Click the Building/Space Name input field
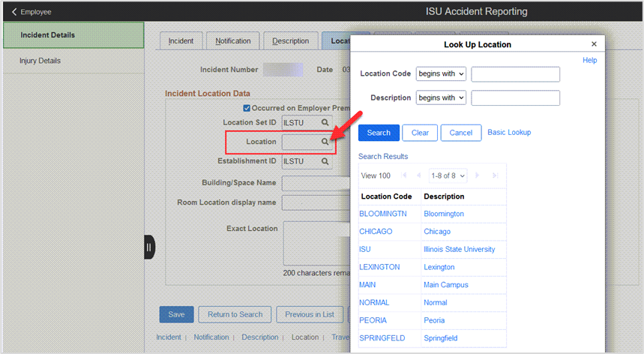 (x=316, y=183)
